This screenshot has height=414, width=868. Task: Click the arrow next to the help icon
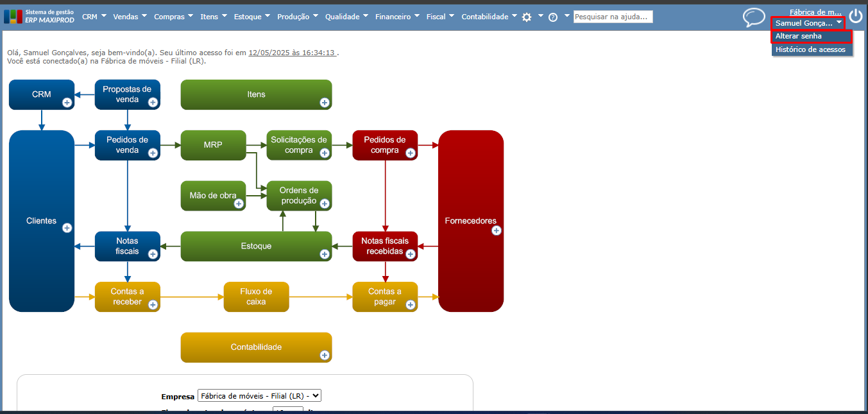tap(567, 16)
